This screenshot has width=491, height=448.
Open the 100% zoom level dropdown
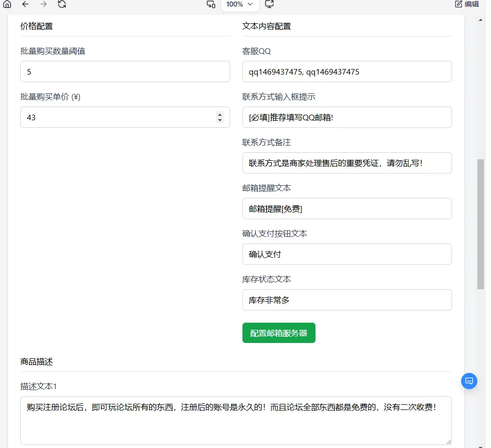pyautogui.click(x=239, y=5)
